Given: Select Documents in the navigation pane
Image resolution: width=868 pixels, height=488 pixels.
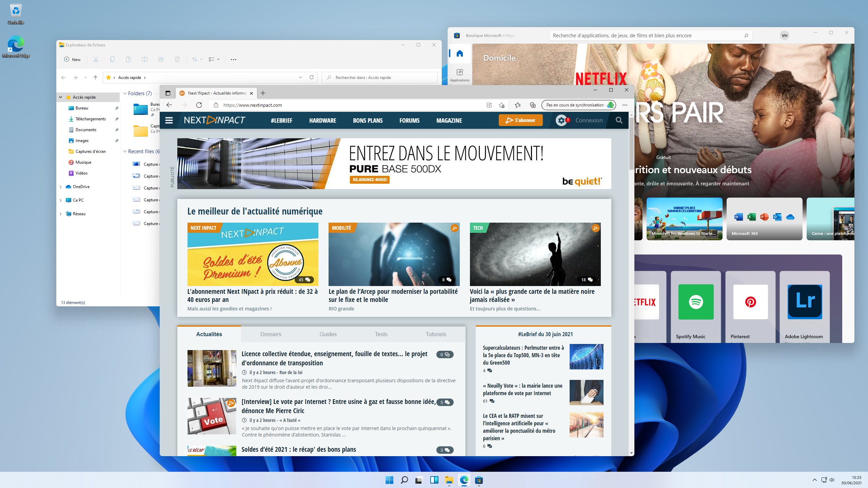Looking at the screenshot, I should [x=86, y=130].
